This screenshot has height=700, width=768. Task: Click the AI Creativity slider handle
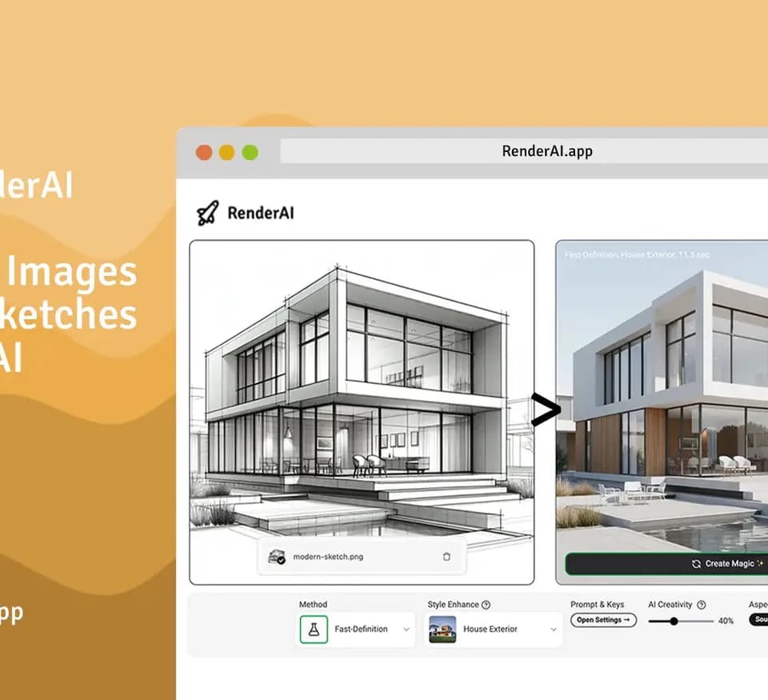674,621
